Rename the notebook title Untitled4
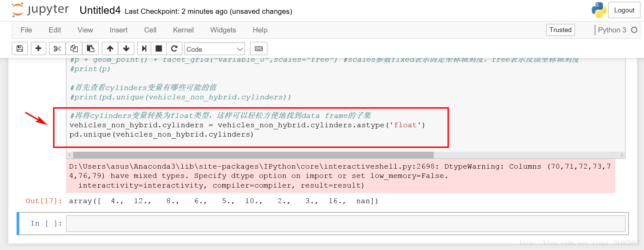This screenshot has height=250, width=644. click(x=100, y=10)
